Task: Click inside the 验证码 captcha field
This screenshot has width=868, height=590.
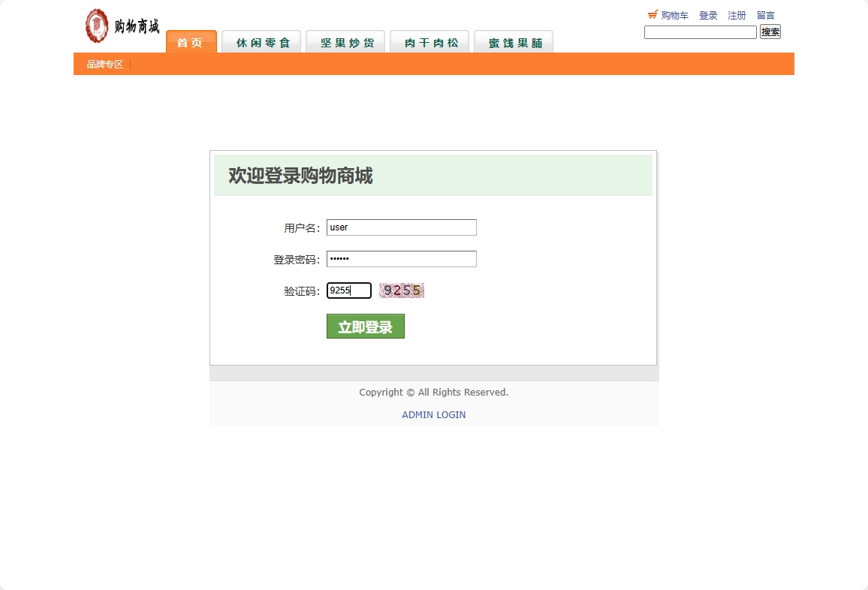Action: point(348,290)
